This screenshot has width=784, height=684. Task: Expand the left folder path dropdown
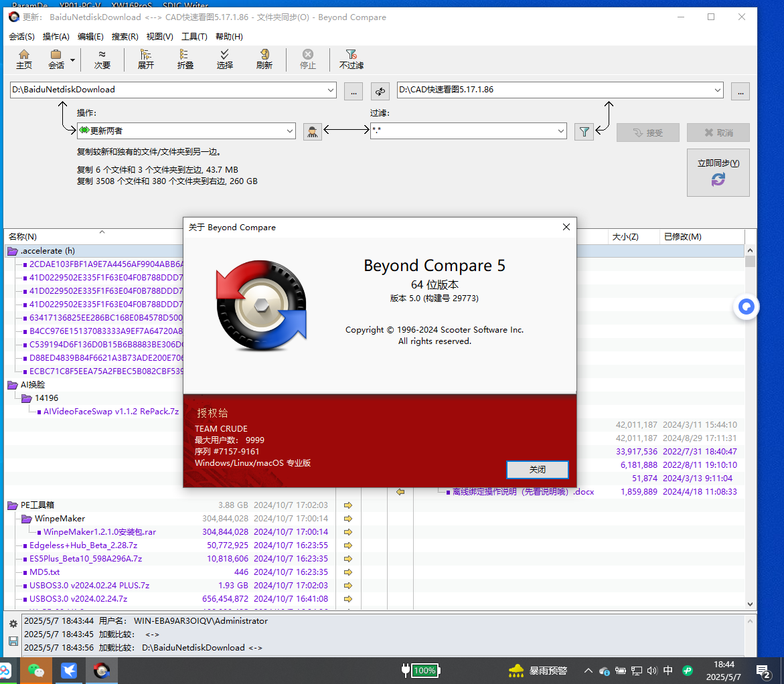[331, 90]
